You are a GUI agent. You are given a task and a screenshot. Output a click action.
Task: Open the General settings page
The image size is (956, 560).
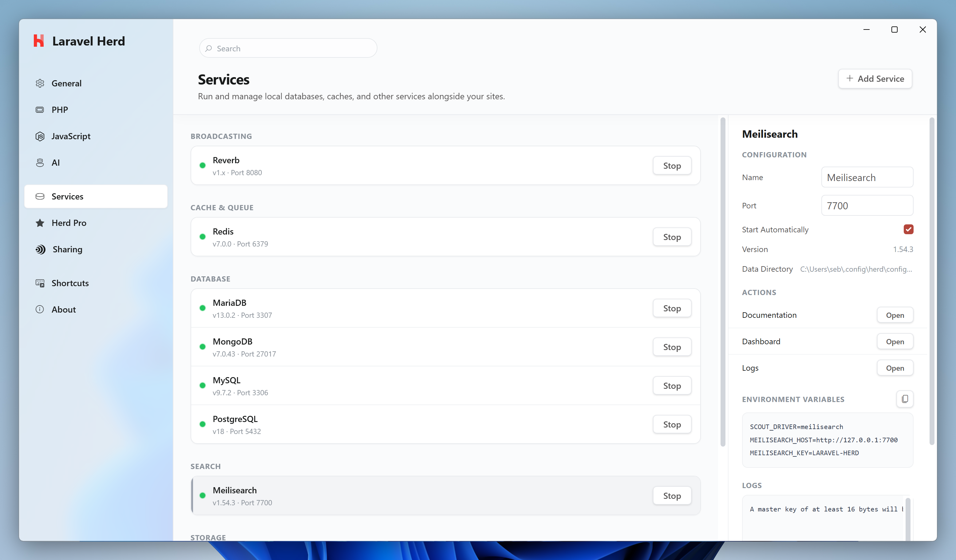[96, 83]
